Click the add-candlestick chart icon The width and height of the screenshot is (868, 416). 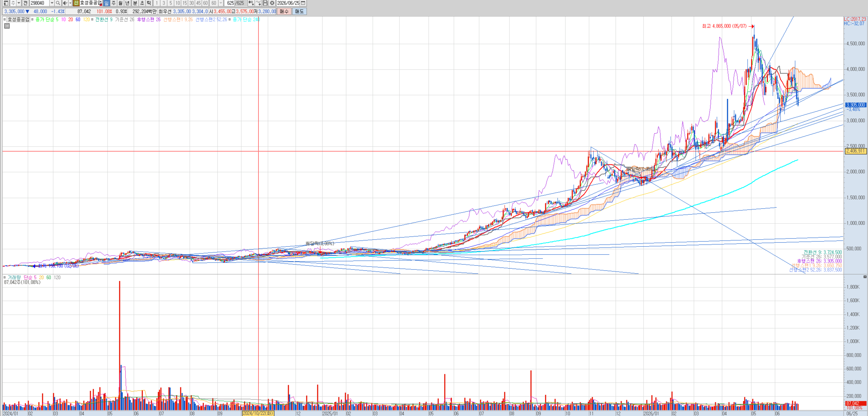coord(251,3)
